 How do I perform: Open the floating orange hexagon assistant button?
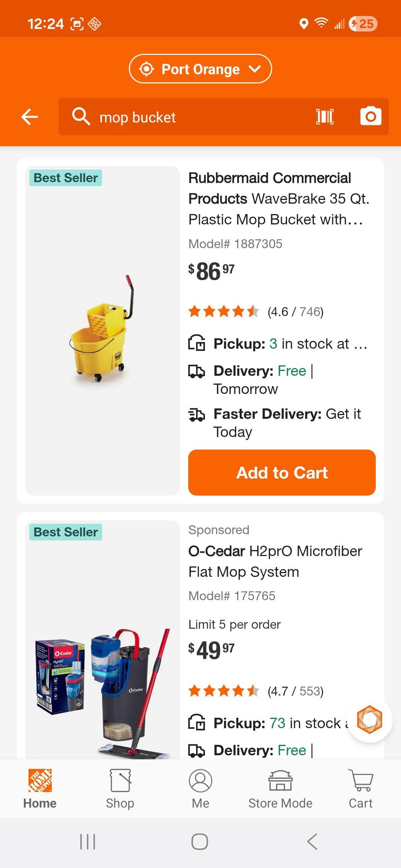(369, 720)
